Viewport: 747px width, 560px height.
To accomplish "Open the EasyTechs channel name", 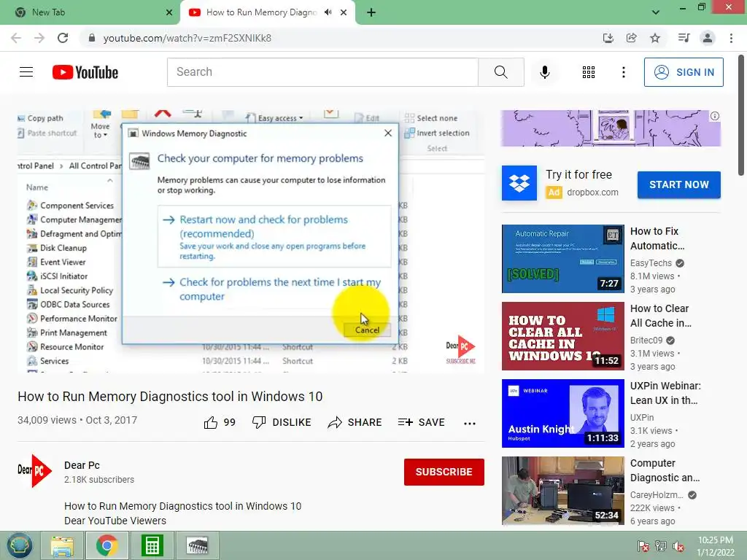I will coord(651,262).
